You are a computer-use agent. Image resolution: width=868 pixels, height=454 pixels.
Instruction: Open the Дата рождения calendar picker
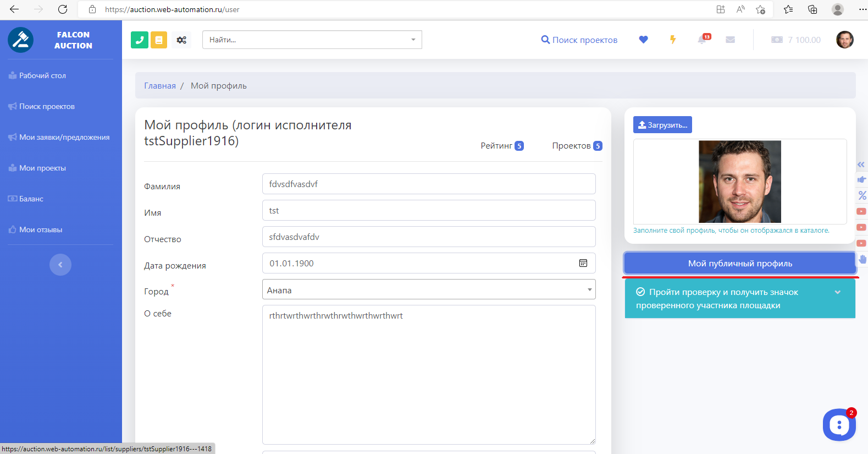click(x=583, y=263)
